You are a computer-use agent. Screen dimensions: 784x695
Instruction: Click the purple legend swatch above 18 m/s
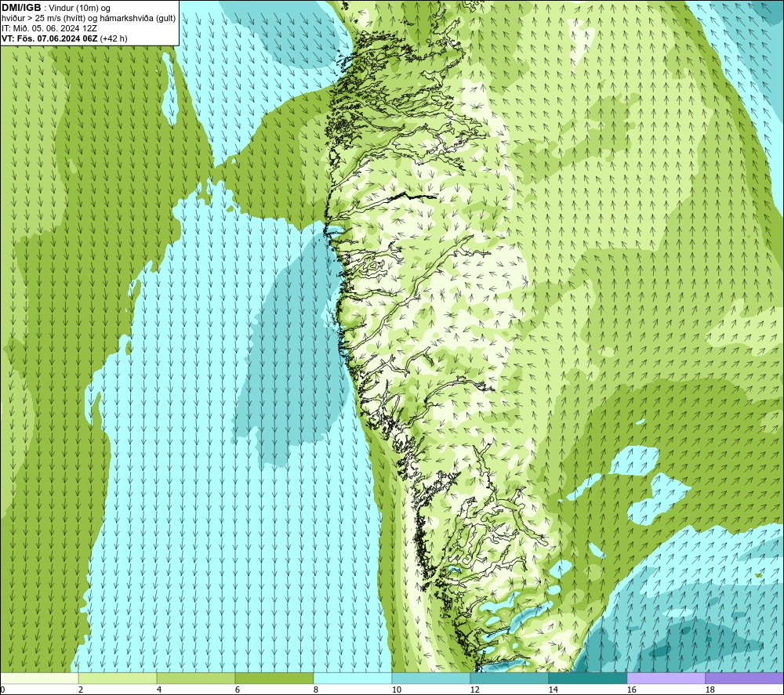click(x=744, y=678)
